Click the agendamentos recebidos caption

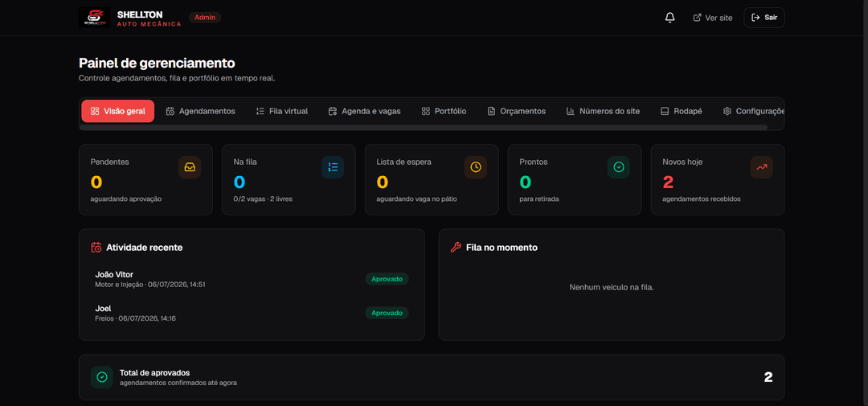point(702,199)
